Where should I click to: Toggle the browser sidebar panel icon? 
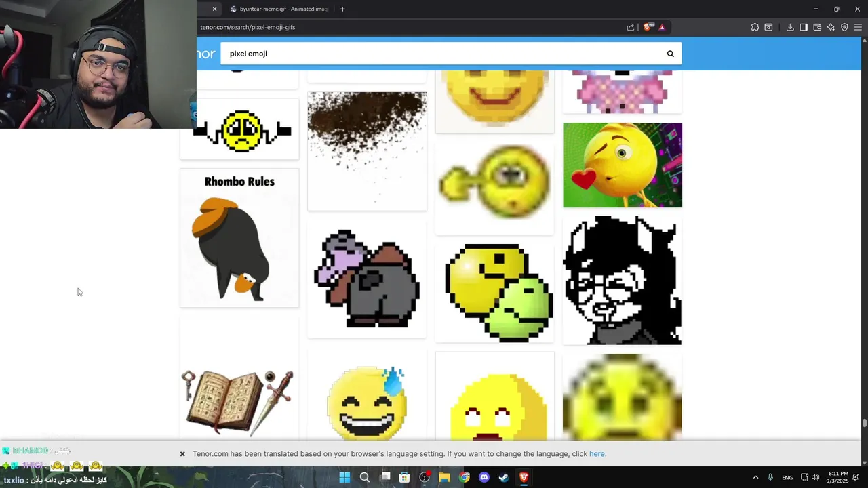[804, 27]
